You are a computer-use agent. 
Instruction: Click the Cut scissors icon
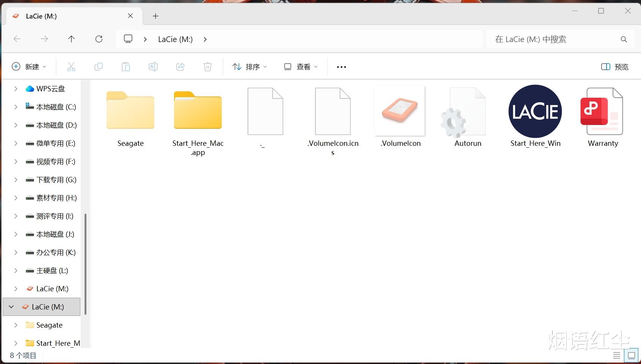point(71,67)
